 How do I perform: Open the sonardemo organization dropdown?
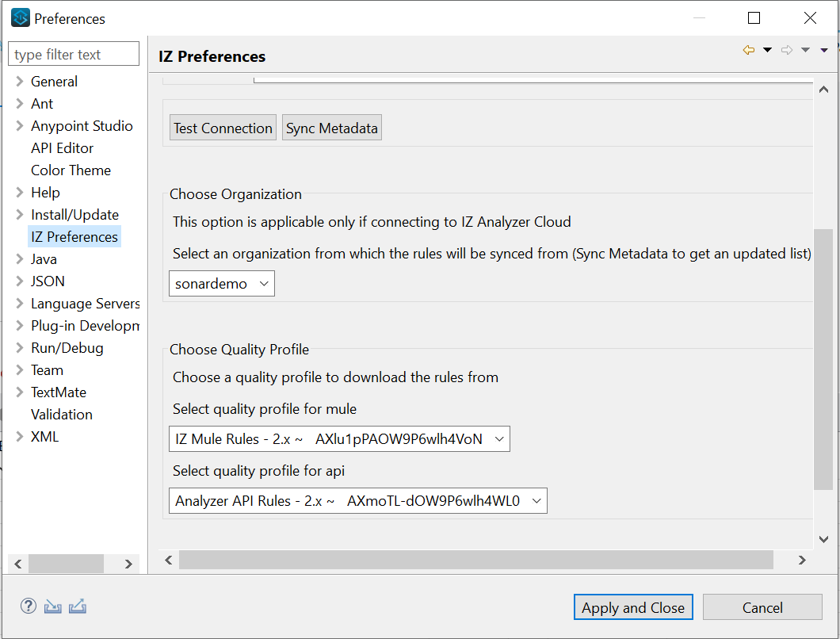(222, 283)
